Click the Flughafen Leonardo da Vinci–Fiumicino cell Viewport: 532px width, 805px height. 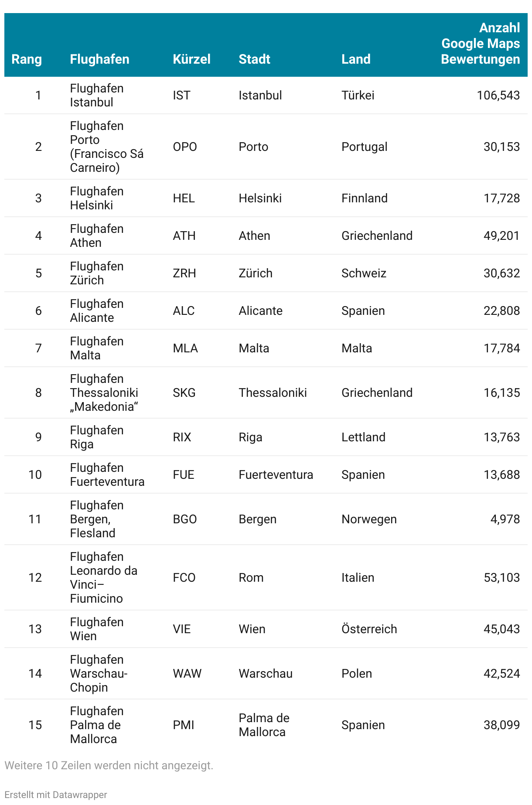103,578
